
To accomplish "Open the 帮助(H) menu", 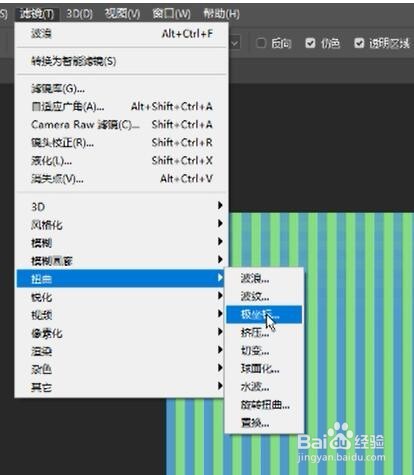I will [221, 14].
